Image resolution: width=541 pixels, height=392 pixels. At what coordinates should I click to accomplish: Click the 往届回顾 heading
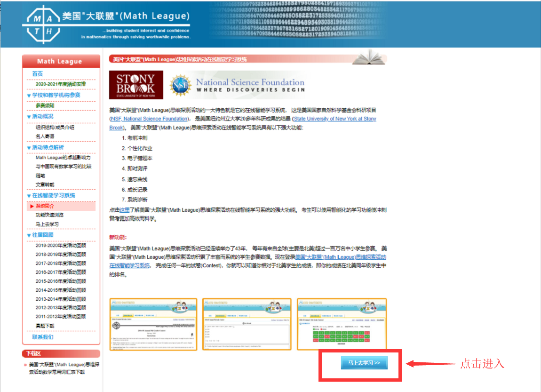pos(43,235)
